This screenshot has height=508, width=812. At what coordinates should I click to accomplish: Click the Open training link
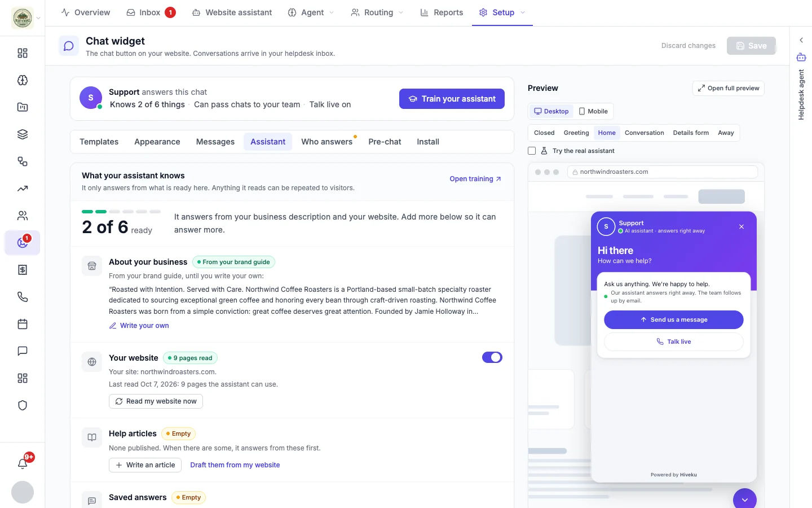tap(475, 179)
